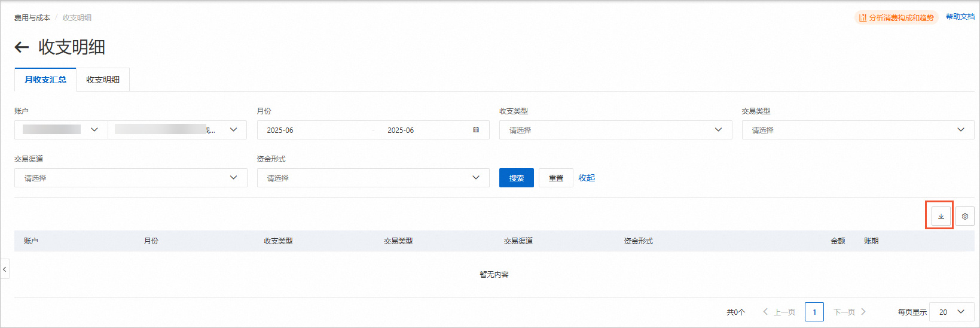Viewport: 980px width, 328px height.
Task: Click the 收支类型 column header in table
Action: (278, 241)
